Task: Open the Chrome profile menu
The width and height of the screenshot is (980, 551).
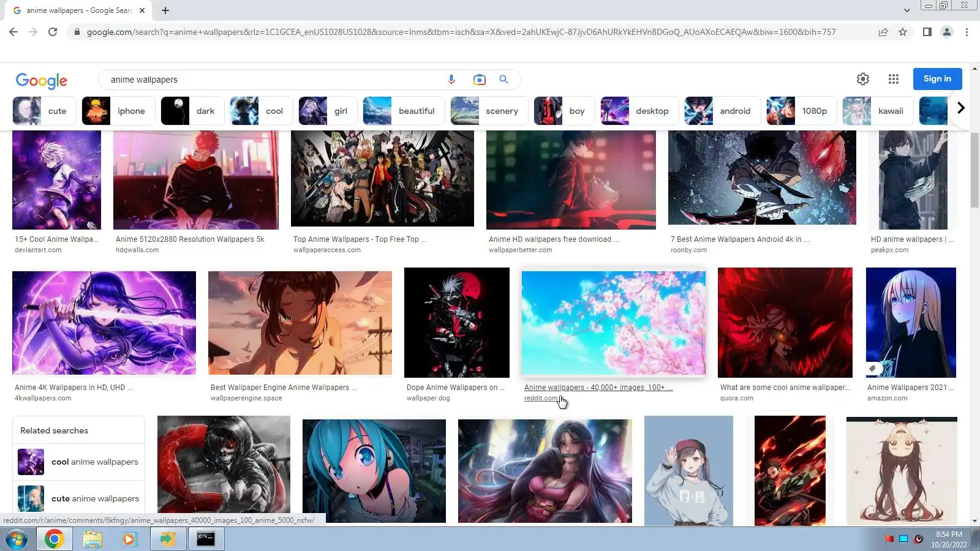Action: click(947, 32)
